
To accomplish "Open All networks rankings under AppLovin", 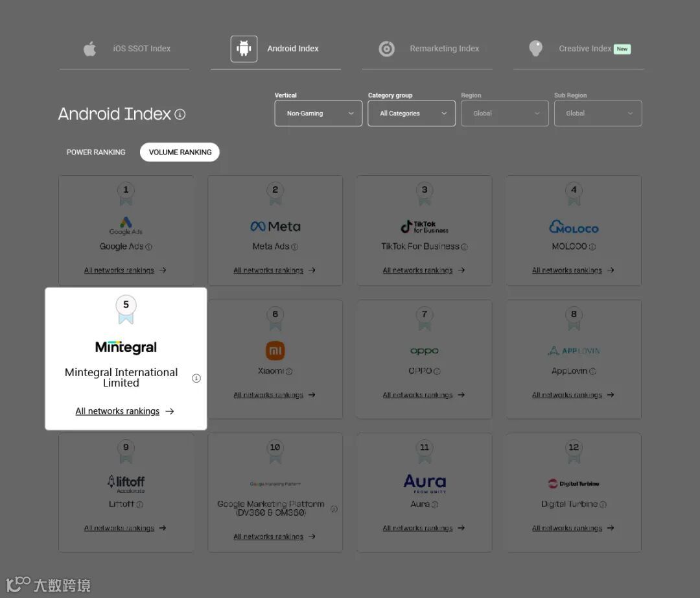I will [573, 395].
